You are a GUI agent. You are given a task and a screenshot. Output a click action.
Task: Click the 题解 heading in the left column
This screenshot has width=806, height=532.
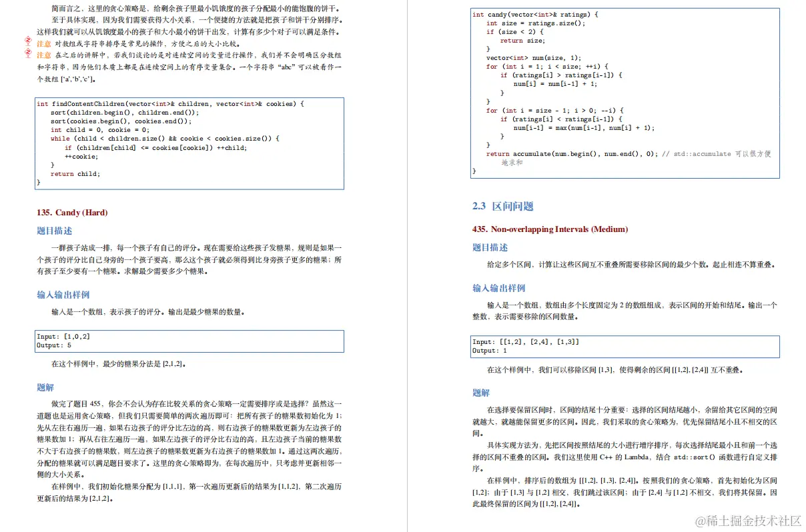pos(45,387)
